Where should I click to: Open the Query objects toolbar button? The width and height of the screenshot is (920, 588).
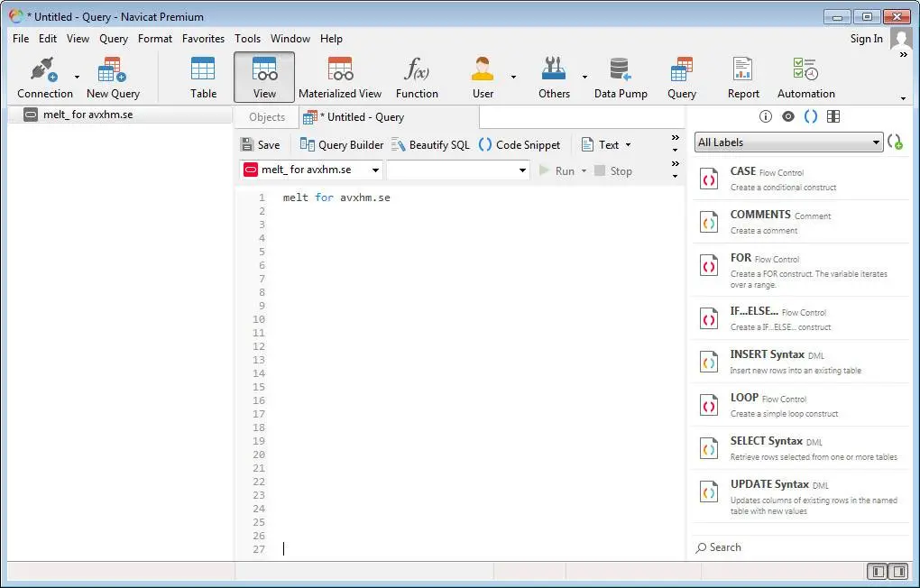pos(681,78)
